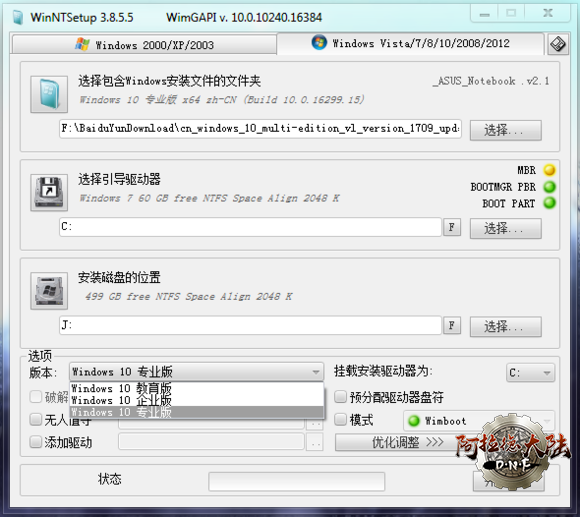
Task: Select Windows 10 企业版 from list
Action: point(196,401)
